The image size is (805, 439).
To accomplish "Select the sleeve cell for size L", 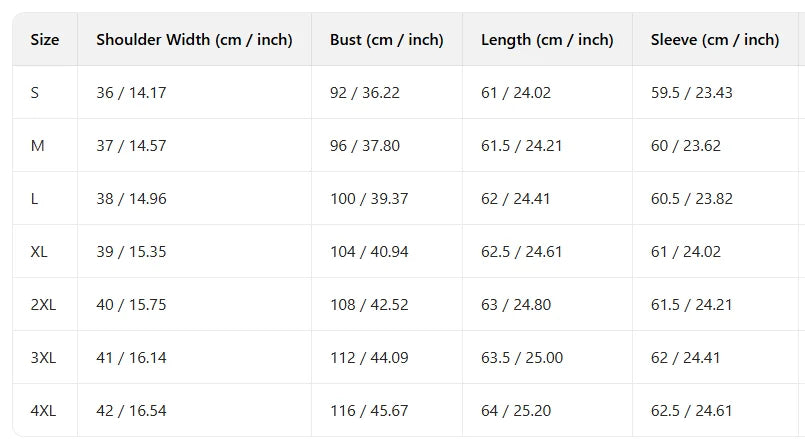I will [691, 199].
